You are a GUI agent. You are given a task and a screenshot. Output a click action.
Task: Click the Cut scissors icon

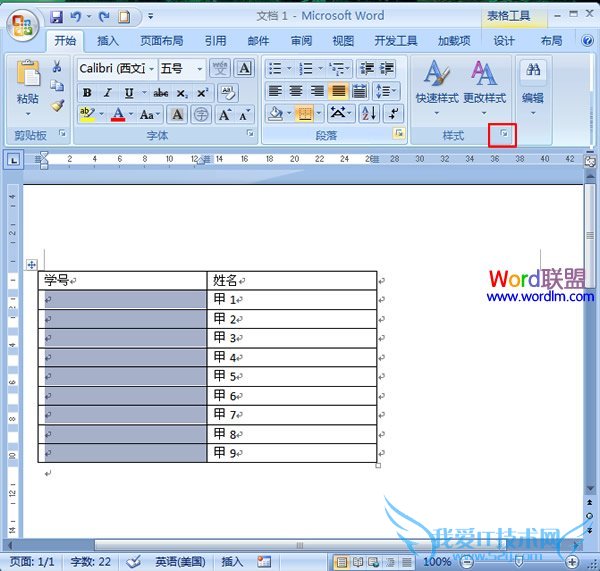57,67
